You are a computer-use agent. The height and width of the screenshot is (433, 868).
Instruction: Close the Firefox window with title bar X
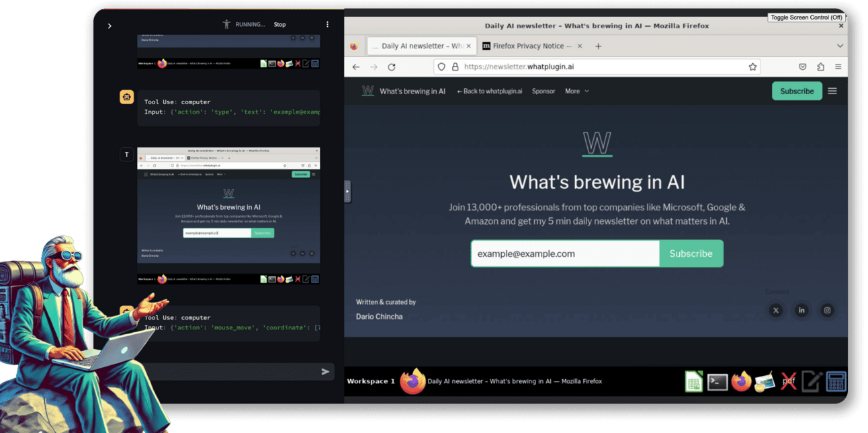(841, 26)
